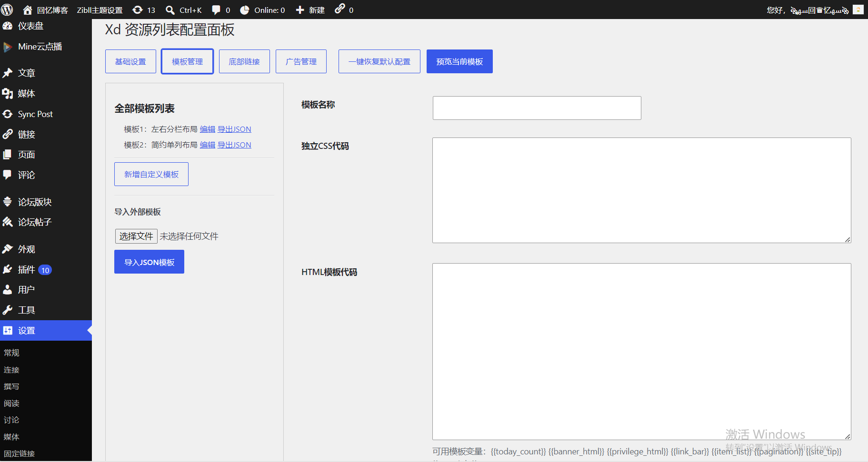This screenshot has width=868, height=462.
Task: Open the 广告管理 tab
Action: [301, 61]
